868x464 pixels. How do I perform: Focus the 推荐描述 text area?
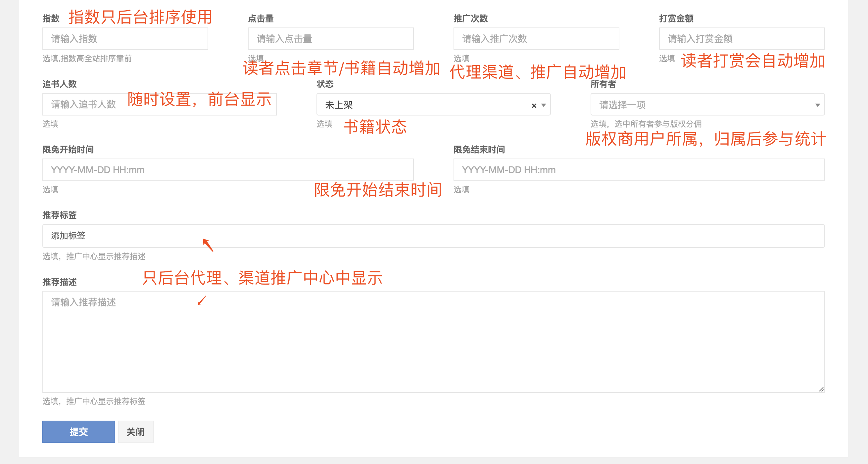coord(433,342)
